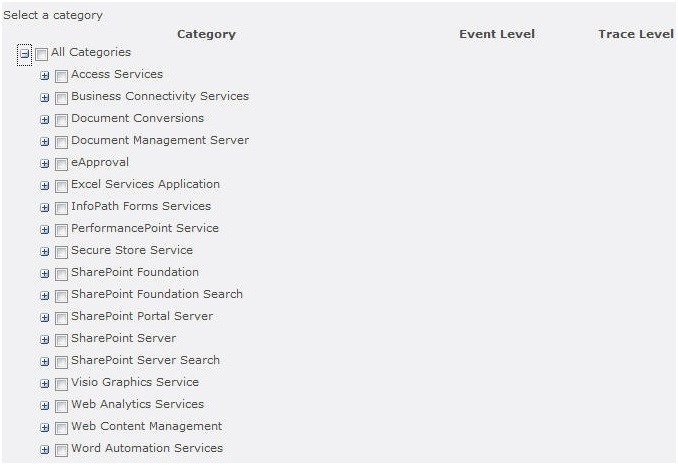This screenshot has width=678, height=465.
Task: Check the Secure Store Service box
Action: coord(61,252)
